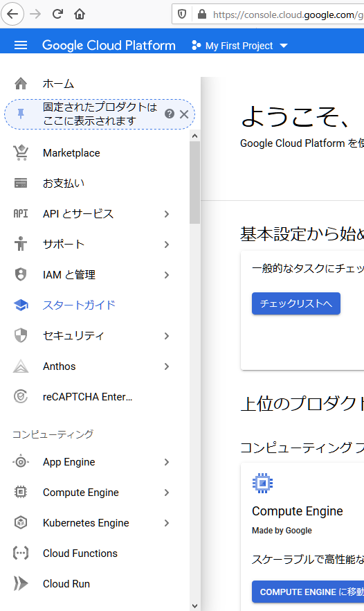Click ようこそ、 heading

tap(295, 116)
